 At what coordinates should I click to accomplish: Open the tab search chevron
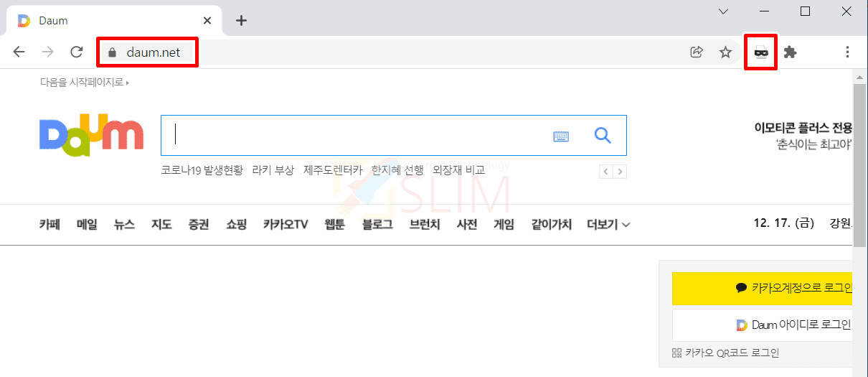724,11
